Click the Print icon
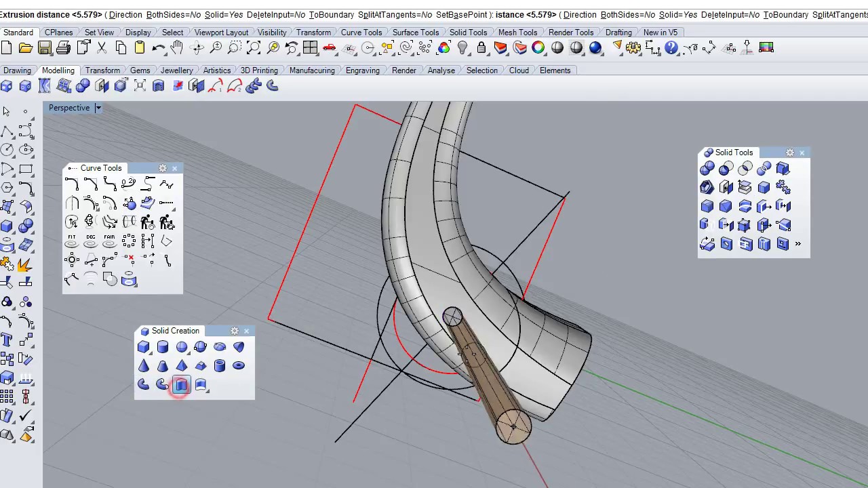The image size is (868, 488). click(64, 47)
